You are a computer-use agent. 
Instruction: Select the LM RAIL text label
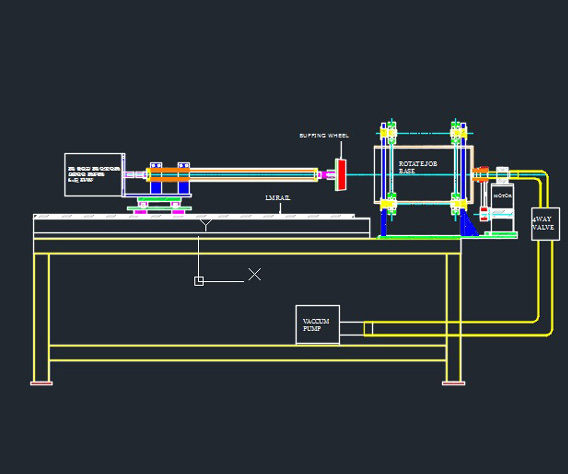click(x=277, y=198)
